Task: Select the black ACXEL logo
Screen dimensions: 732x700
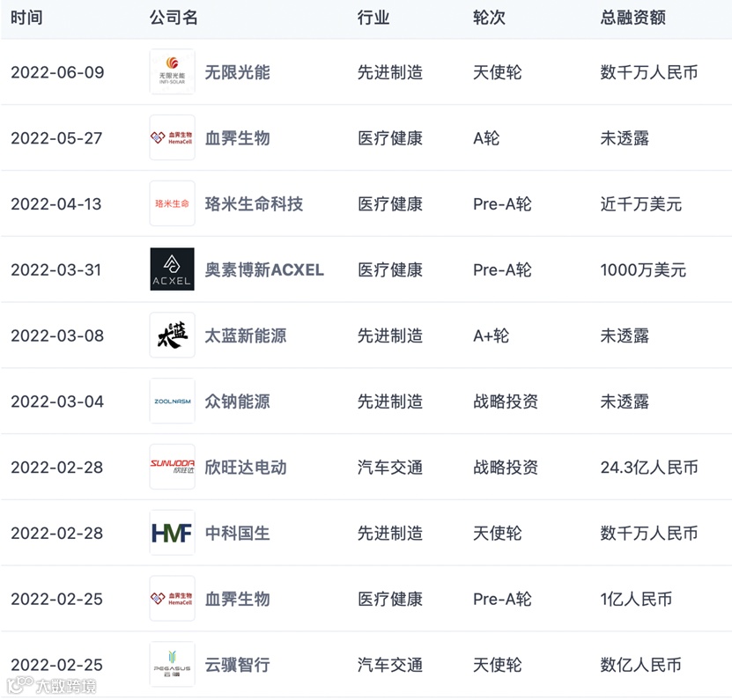Action: click(173, 269)
